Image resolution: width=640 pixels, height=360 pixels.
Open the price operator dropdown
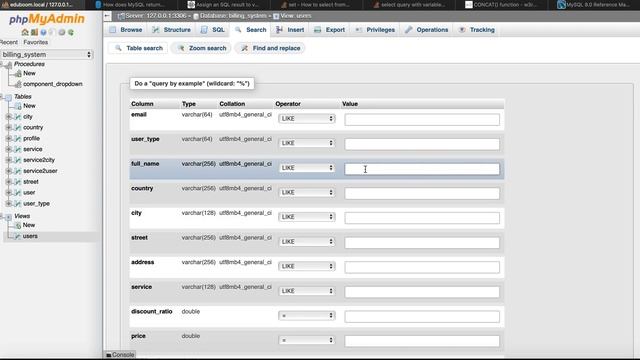307,340
